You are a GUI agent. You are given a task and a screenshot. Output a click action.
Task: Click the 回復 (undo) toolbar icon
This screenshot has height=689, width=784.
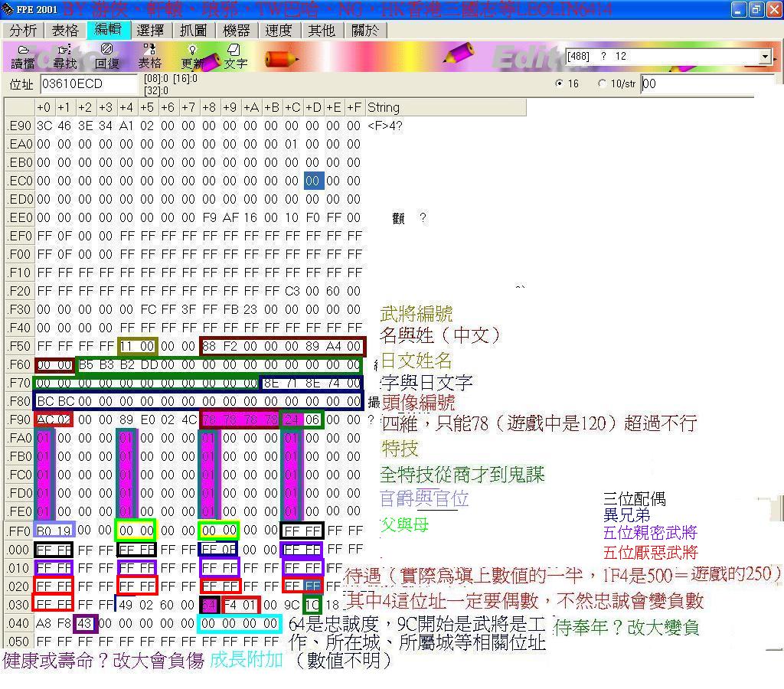coord(107,57)
